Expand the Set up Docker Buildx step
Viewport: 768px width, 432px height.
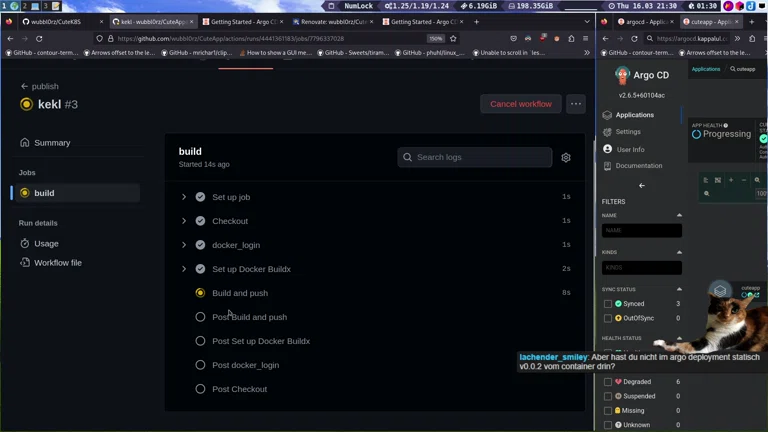click(184, 269)
